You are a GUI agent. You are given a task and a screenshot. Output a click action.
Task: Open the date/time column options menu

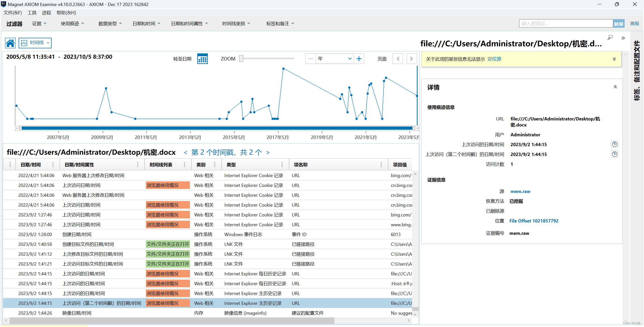coord(53,165)
